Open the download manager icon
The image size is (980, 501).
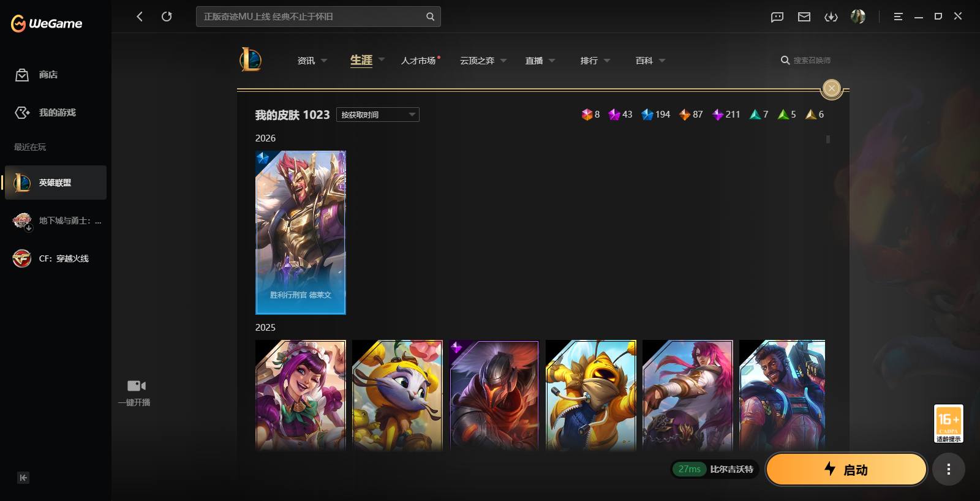click(831, 17)
